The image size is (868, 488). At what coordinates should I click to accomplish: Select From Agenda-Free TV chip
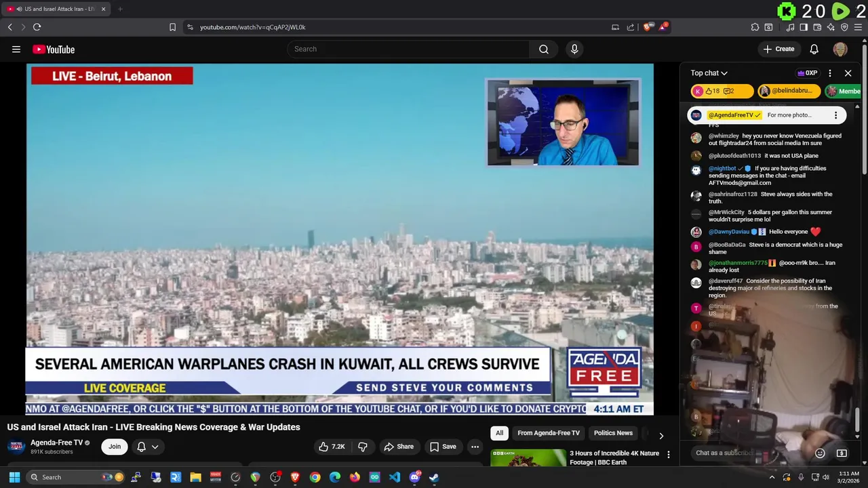(x=549, y=433)
